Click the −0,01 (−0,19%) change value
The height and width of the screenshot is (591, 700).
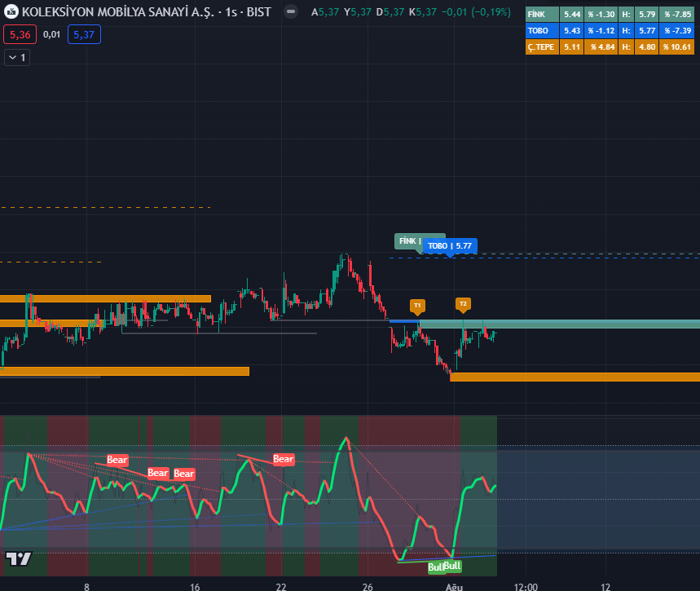[x=476, y=12]
